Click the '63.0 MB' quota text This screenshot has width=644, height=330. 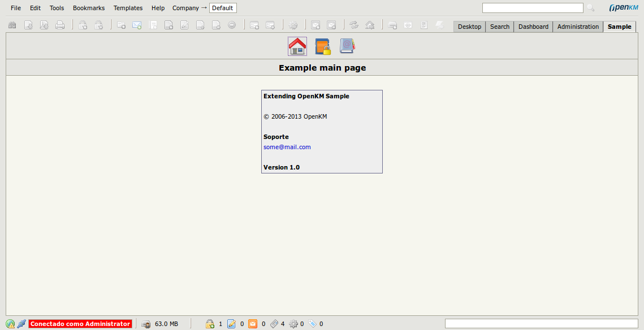(166, 324)
